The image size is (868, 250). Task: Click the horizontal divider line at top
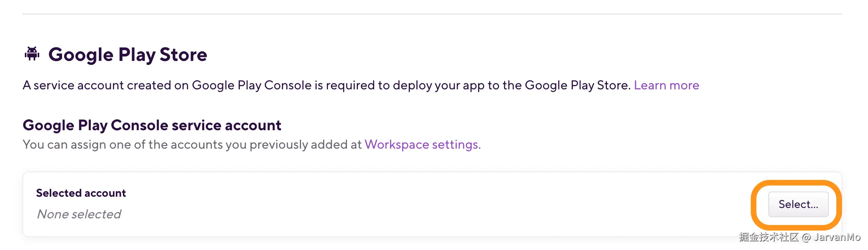(432, 14)
